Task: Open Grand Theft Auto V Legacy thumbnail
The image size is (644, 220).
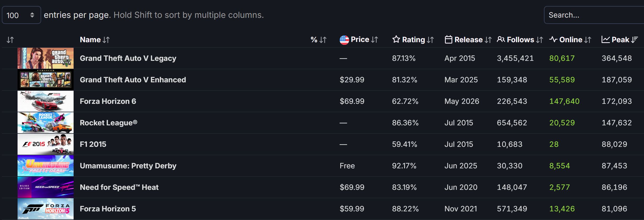Action: [46, 58]
